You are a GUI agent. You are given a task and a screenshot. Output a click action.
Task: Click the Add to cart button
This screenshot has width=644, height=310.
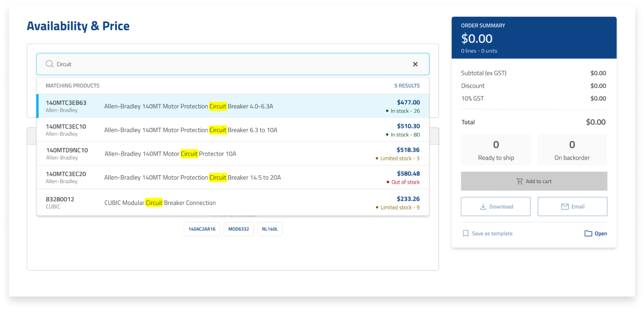(534, 181)
